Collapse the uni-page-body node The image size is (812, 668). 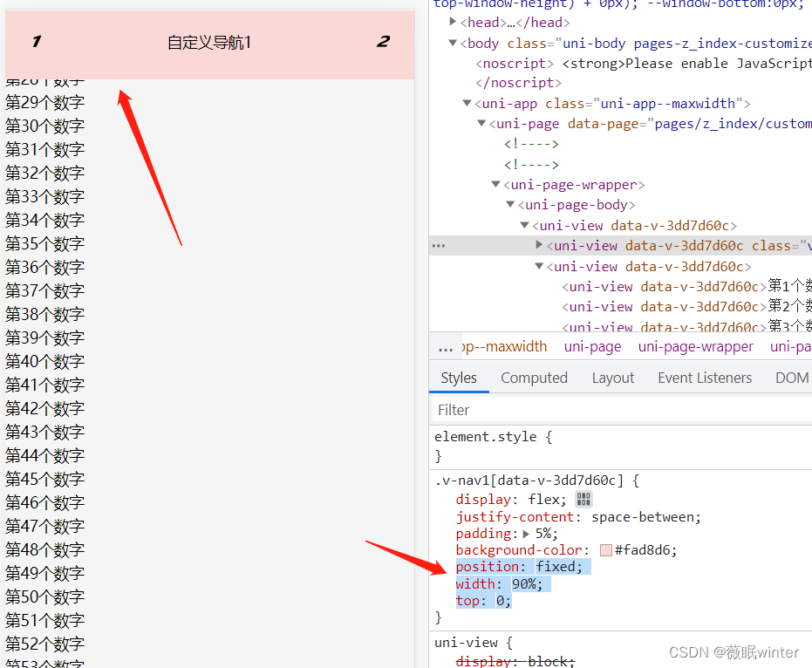point(510,205)
